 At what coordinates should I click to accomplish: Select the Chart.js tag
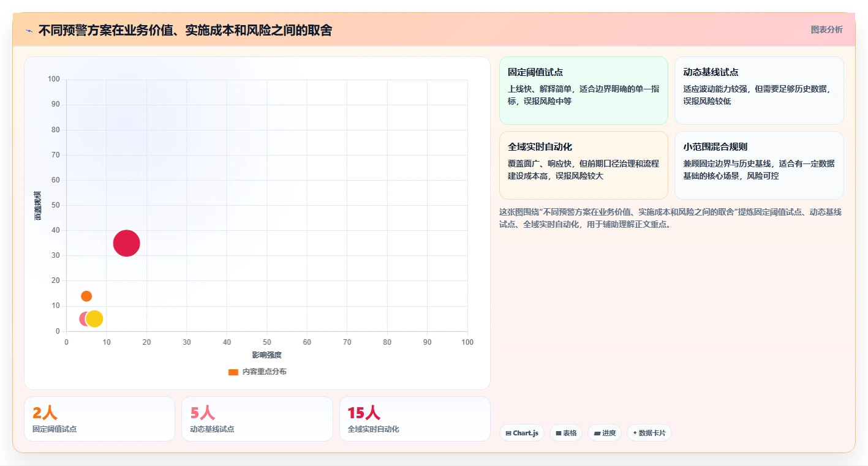click(x=521, y=433)
